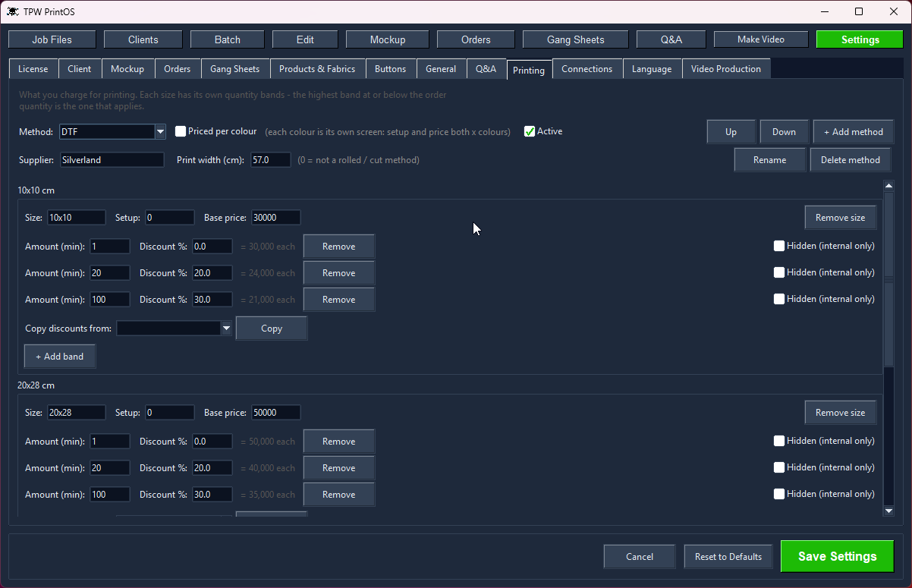Viewport: 912px width, 588px height.
Task: Click the Supplier field containing Silverland
Action: click(112, 160)
